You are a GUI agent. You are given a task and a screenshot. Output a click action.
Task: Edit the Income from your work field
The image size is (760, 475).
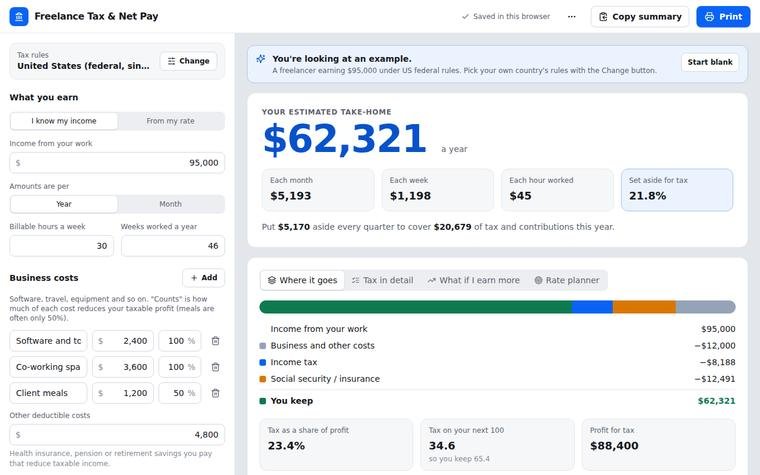[117, 163]
